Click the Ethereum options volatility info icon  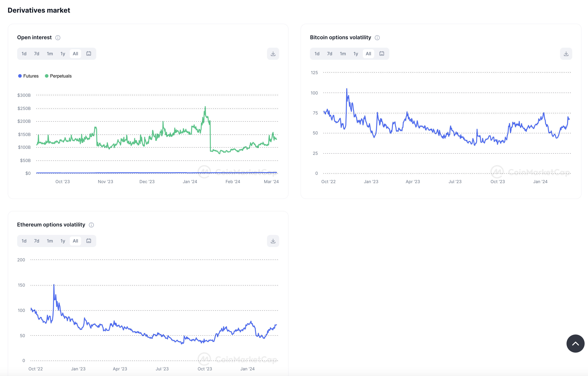(x=91, y=225)
